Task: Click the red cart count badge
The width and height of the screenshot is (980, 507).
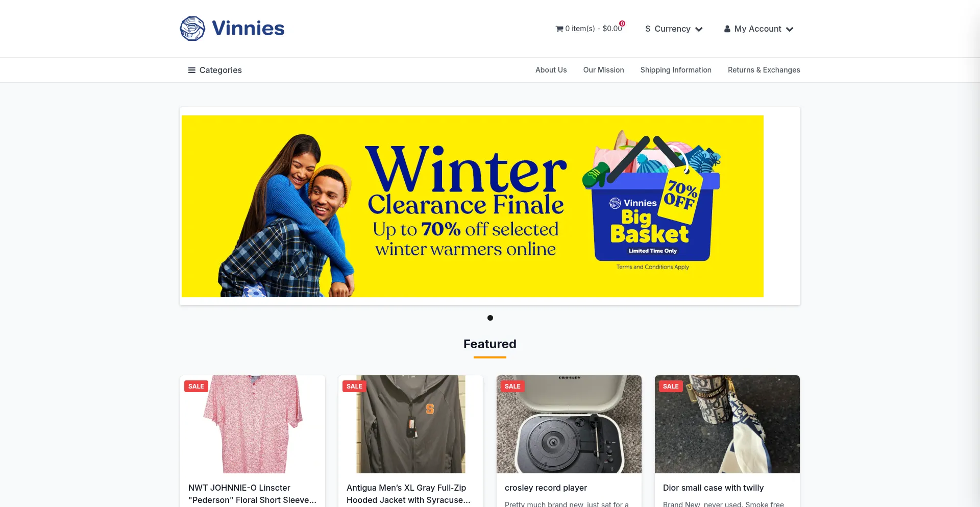Action: 622,23
